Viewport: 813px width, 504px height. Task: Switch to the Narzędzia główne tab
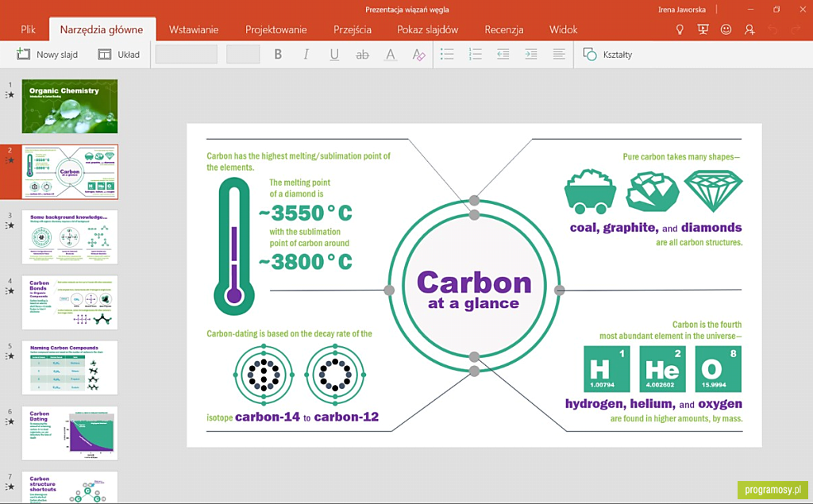click(102, 29)
